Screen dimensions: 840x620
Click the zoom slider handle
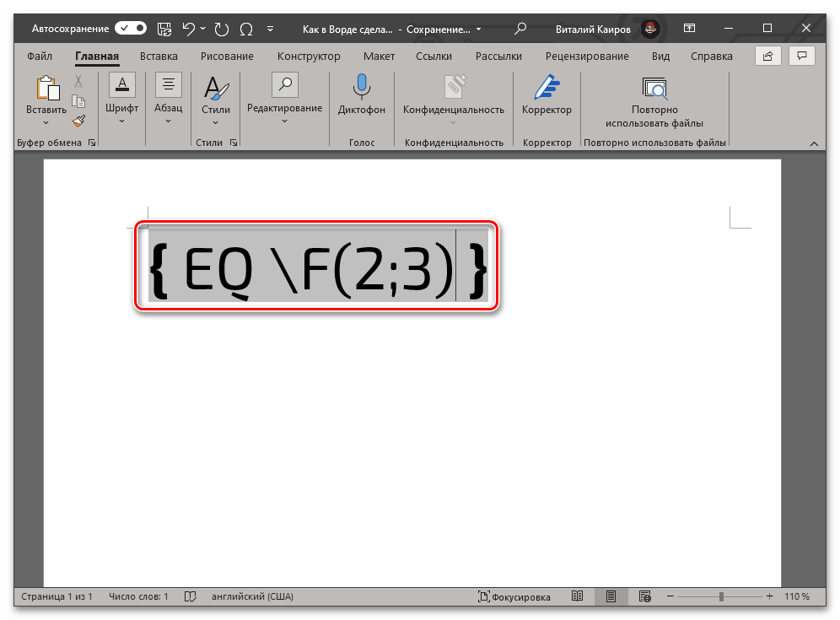721,596
